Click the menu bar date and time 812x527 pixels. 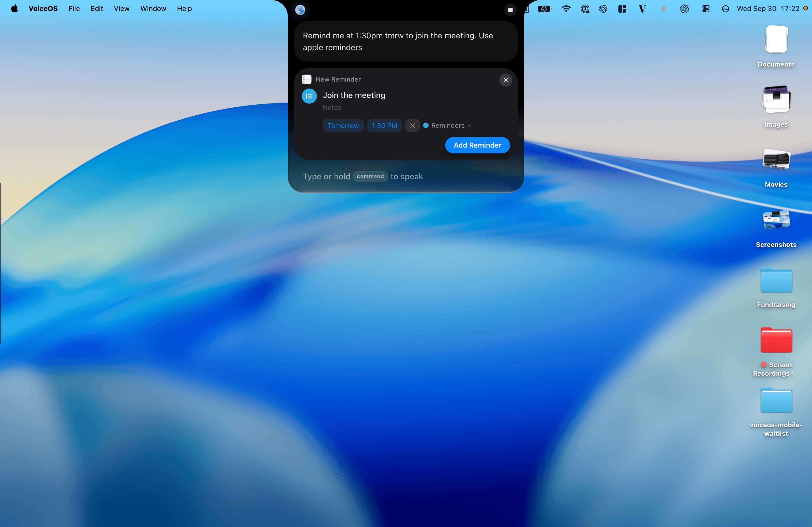point(768,9)
